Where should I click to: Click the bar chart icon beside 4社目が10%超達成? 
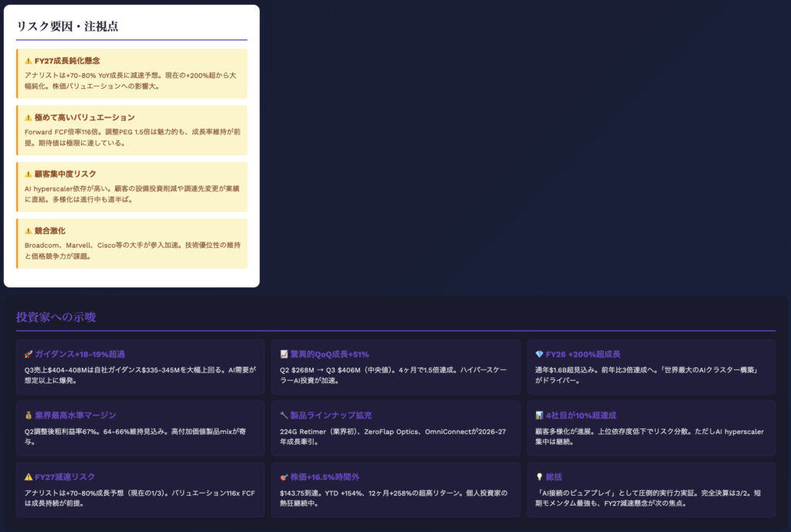[539, 415]
